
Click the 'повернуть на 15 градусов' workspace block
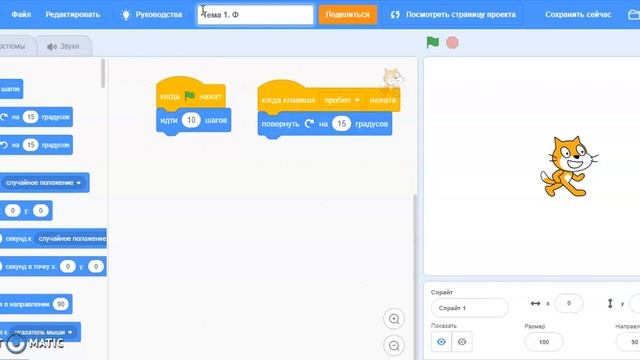coord(325,124)
